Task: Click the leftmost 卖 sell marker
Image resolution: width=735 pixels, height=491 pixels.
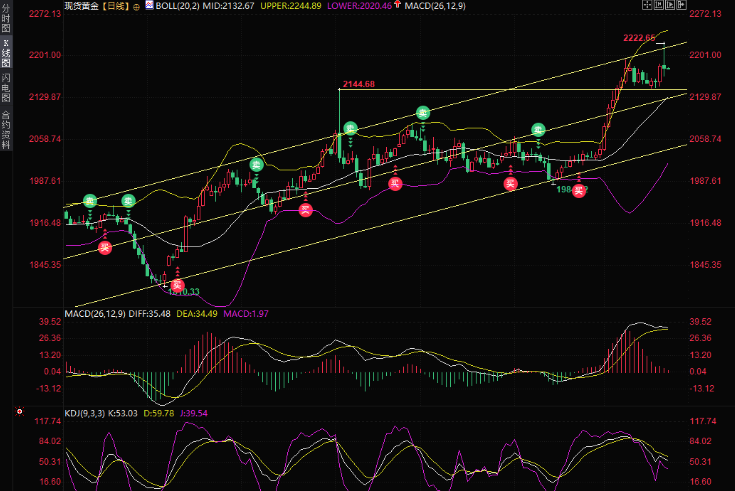Action: (90, 201)
